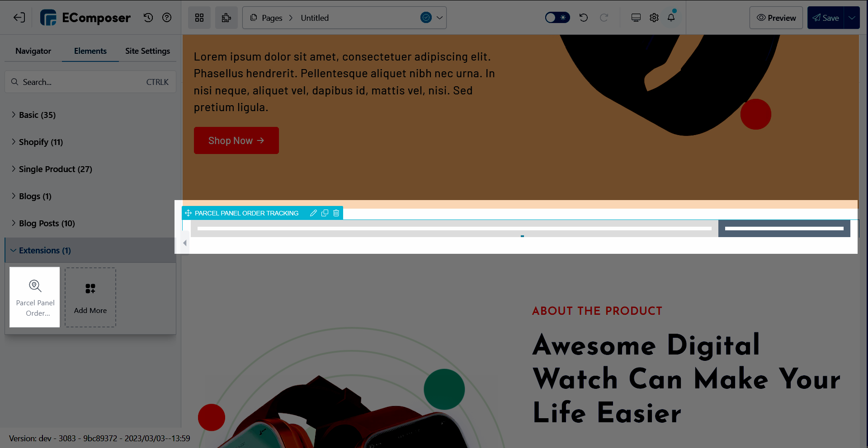Click the exit editor back arrow icon
Viewport: 868px width, 448px height.
coord(19,18)
